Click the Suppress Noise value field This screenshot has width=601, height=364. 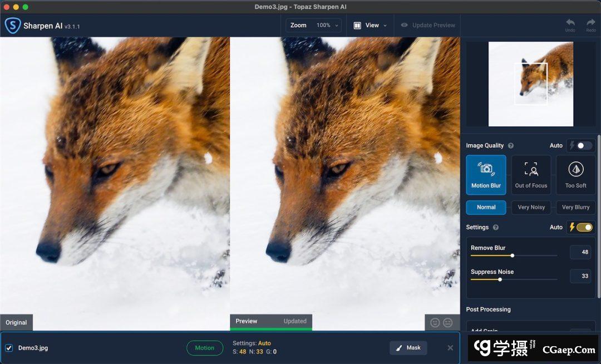coord(580,276)
